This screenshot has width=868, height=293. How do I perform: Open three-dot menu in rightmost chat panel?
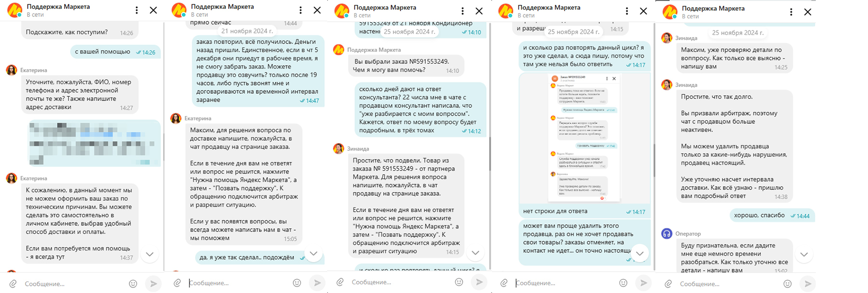point(791,12)
